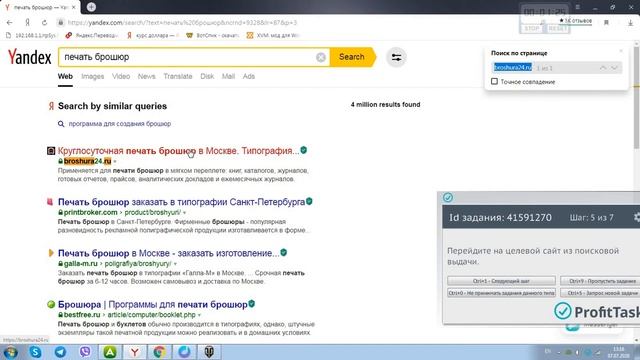Click the browser back arrow
640x360 pixels.
tap(9, 22)
